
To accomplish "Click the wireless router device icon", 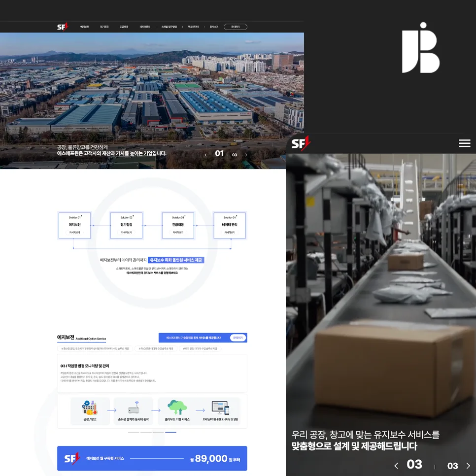I will [x=134, y=408].
